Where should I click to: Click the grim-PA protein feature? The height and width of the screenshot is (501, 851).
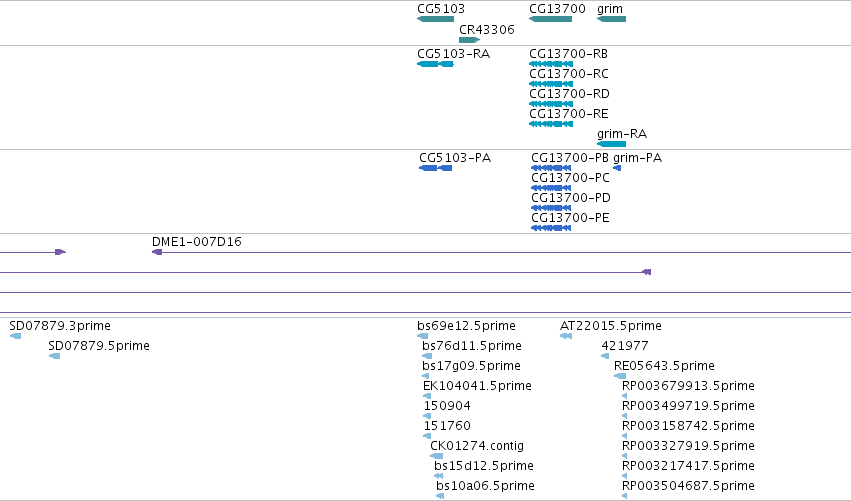point(617,168)
